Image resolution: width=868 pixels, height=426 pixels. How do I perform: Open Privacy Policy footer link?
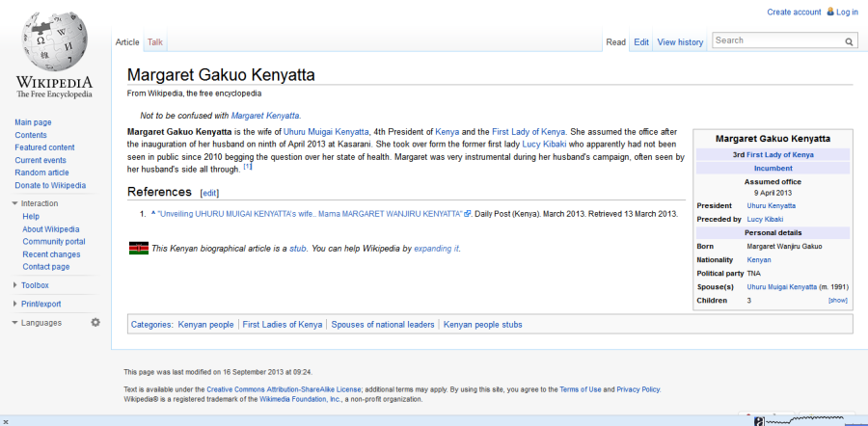637,389
